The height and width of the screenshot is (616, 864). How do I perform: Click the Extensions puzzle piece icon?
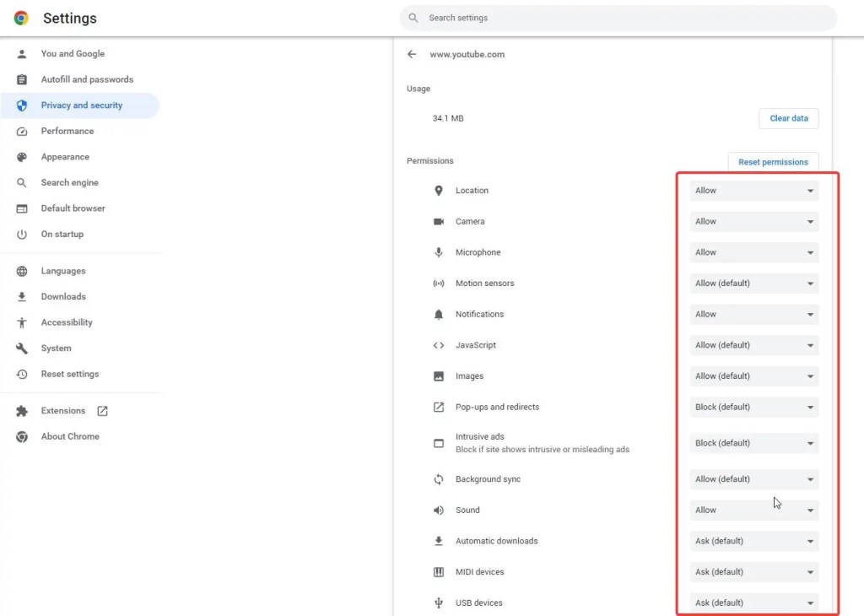pos(22,411)
